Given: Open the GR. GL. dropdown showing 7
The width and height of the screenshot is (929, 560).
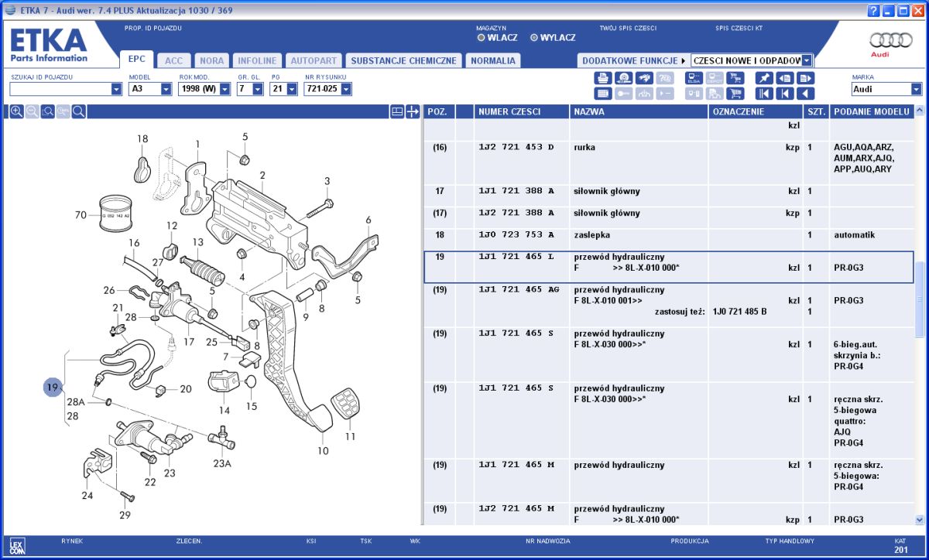Looking at the screenshot, I should [x=259, y=90].
